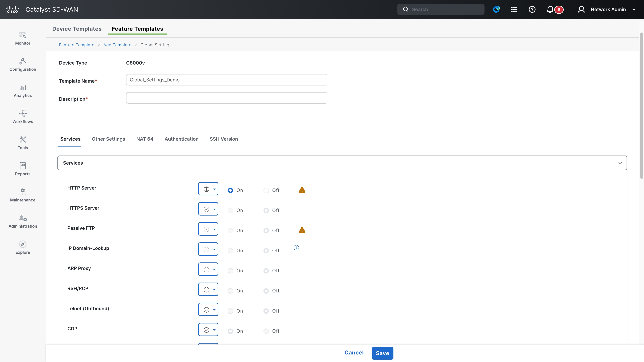This screenshot has width=644, height=362.
Task: Open the Authentication tab
Action: point(181,139)
